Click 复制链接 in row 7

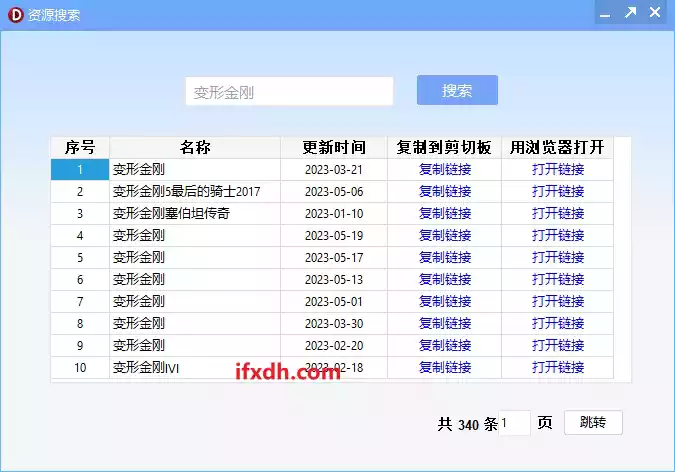pyautogui.click(x=445, y=301)
